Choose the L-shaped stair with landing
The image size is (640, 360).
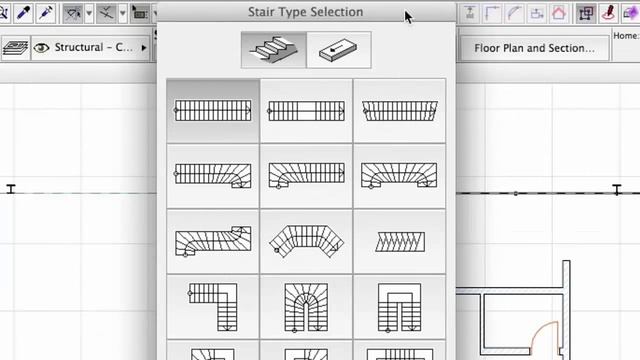tap(213, 307)
